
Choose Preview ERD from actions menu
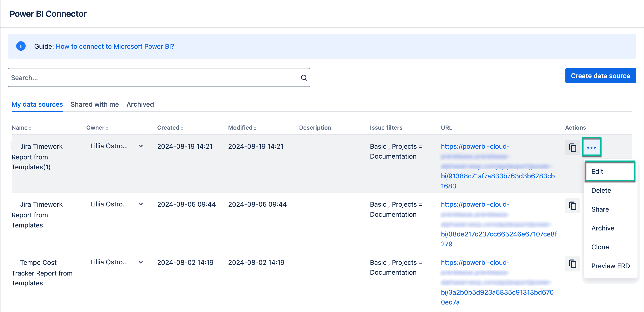[x=610, y=266]
